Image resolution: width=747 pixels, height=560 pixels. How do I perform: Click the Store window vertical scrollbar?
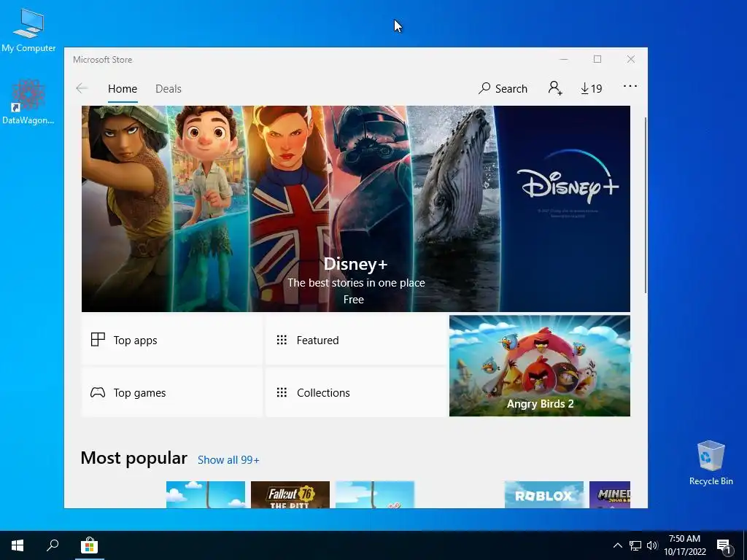coord(645,205)
